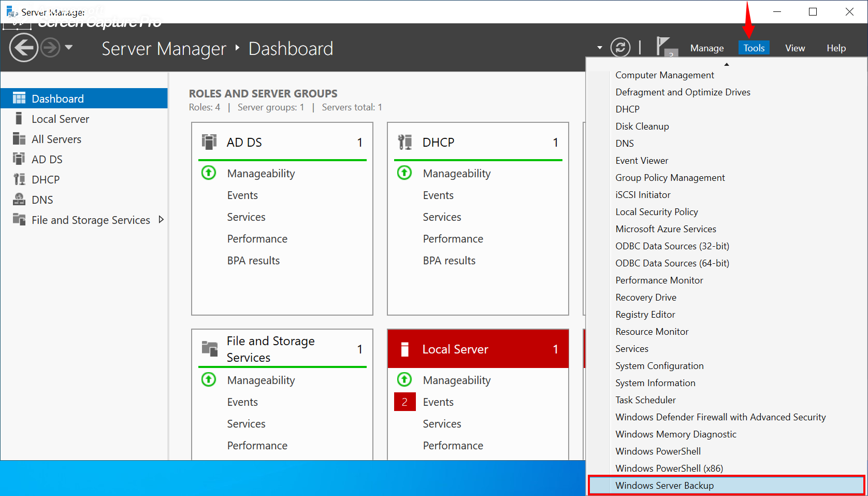The height and width of the screenshot is (496, 868).
Task: Open the dropdown arrow beside refresh icon
Action: [600, 48]
